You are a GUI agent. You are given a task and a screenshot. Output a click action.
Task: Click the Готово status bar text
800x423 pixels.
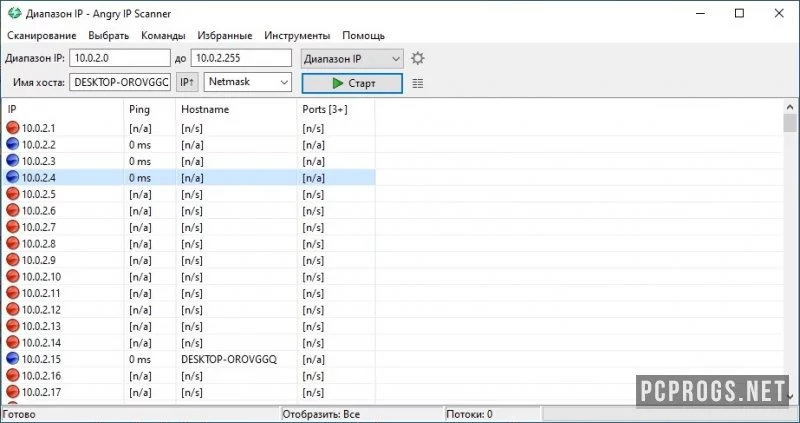[20, 414]
